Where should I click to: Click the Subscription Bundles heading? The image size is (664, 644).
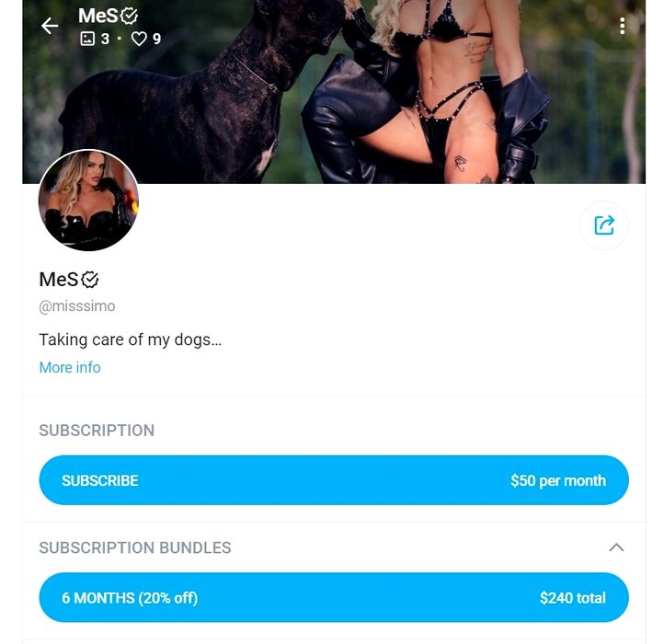(135, 547)
